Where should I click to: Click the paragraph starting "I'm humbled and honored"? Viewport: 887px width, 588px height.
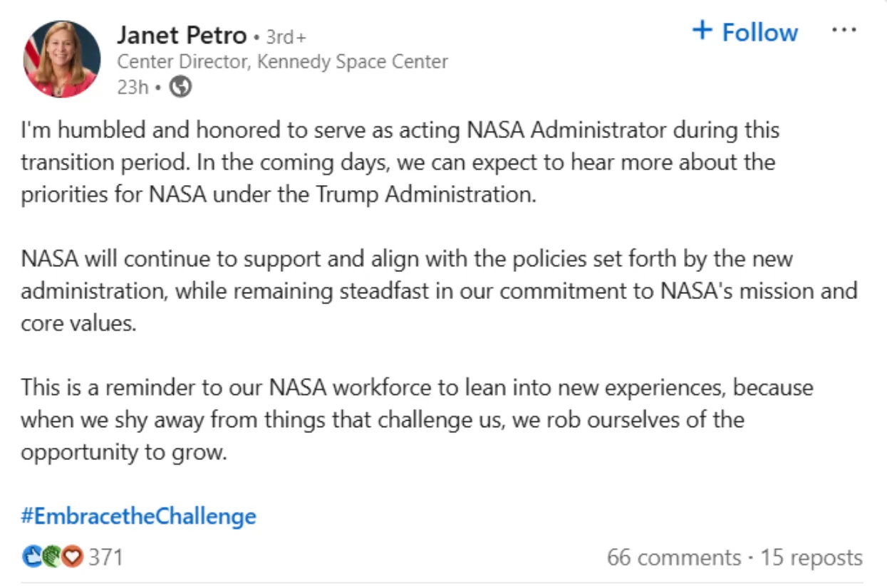(x=399, y=162)
